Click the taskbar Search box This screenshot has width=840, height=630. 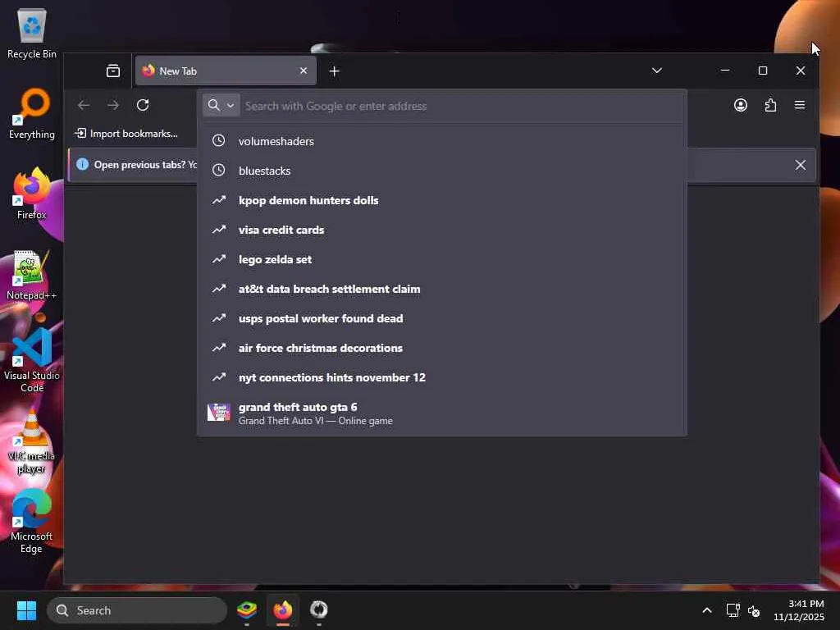coord(137,610)
